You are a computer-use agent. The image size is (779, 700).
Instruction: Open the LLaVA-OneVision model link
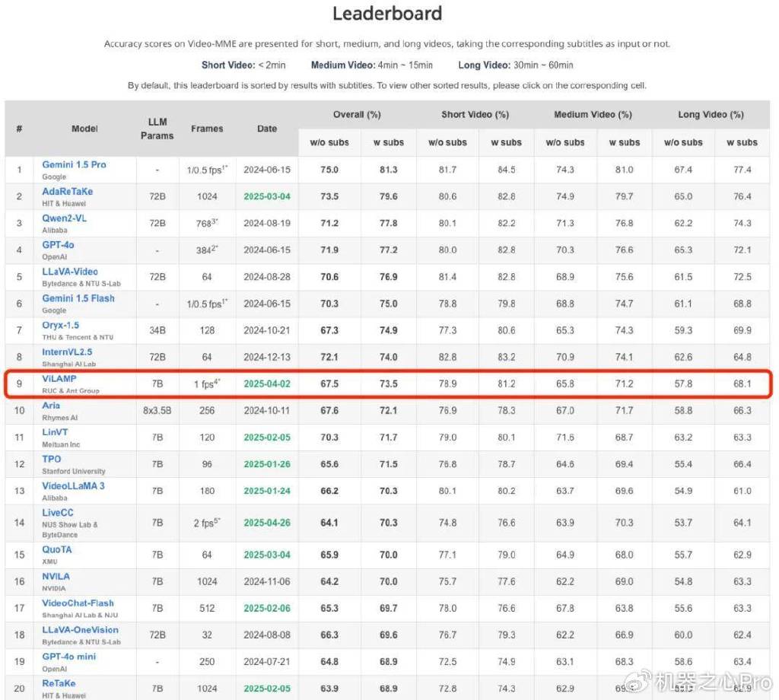coord(81,630)
